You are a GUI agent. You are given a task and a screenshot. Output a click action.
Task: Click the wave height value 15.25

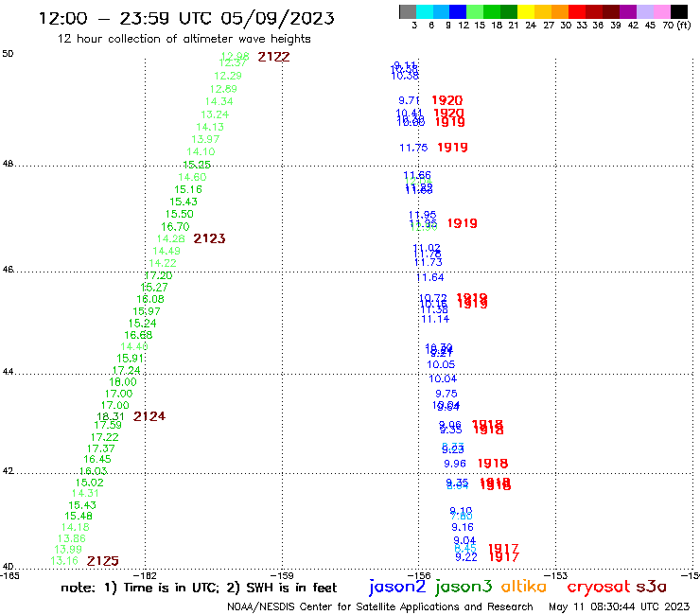point(197,165)
